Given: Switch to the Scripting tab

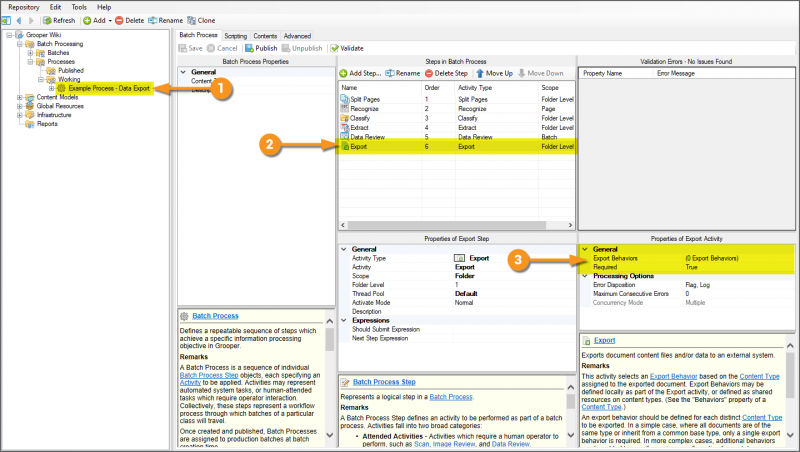Looking at the screenshot, I should coord(236,36).
